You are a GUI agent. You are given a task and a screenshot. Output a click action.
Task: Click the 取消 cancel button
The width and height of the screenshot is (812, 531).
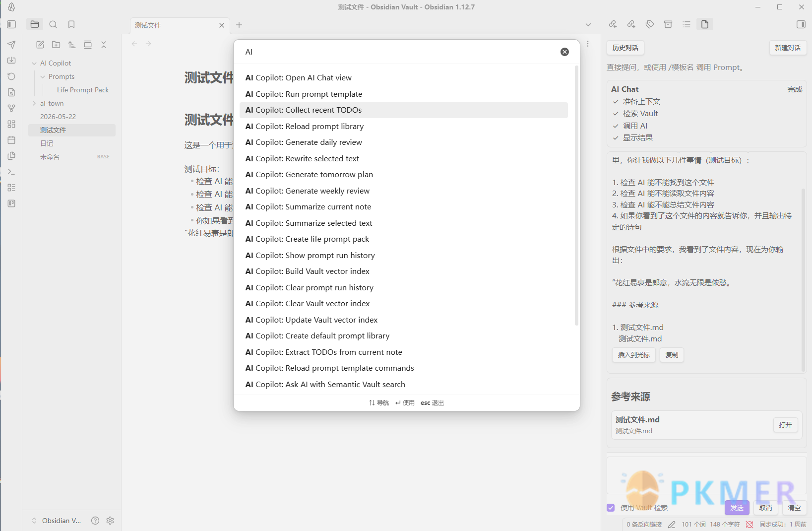(765, 508)
